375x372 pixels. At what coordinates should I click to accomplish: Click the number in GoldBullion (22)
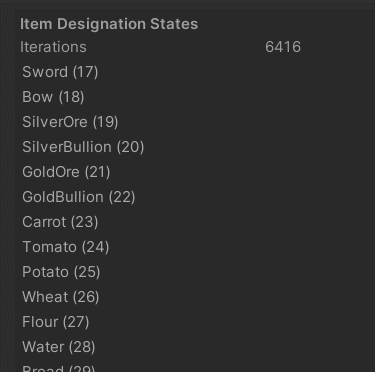122,197
